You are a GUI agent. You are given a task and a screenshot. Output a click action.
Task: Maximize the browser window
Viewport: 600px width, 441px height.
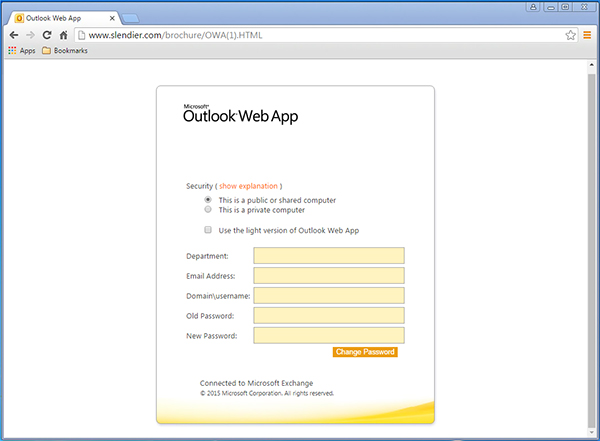(x=565, y=7)
